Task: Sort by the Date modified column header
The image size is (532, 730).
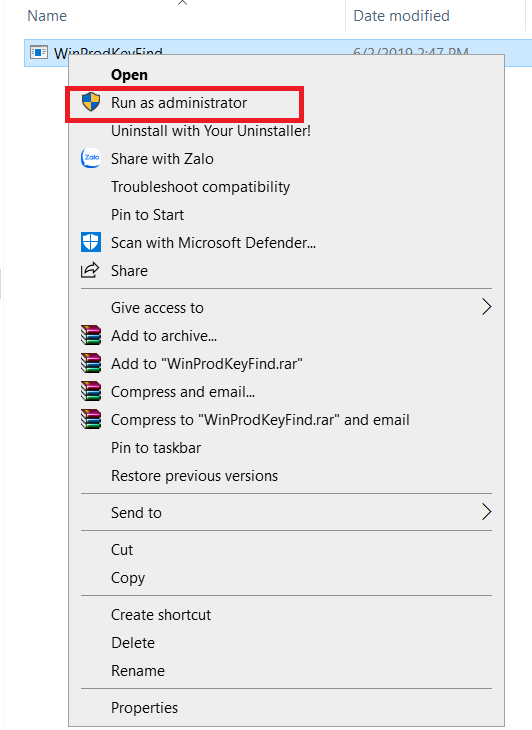Action: tap(401, 16)
